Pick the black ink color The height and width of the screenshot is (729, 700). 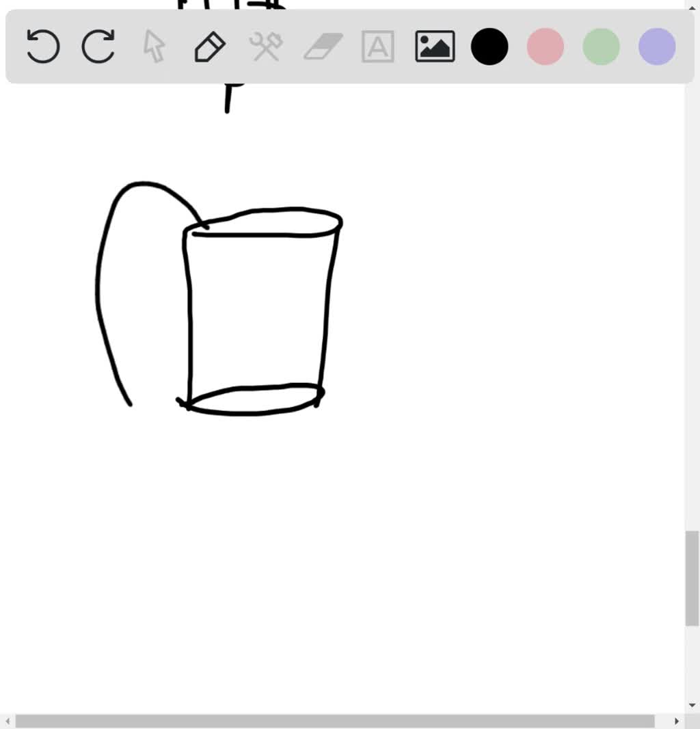pyautogui.click(x=489, y=47)
